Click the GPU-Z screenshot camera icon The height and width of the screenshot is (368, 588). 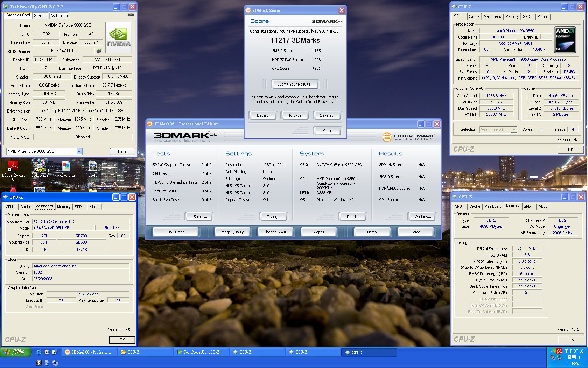click(x=131, y=15)
